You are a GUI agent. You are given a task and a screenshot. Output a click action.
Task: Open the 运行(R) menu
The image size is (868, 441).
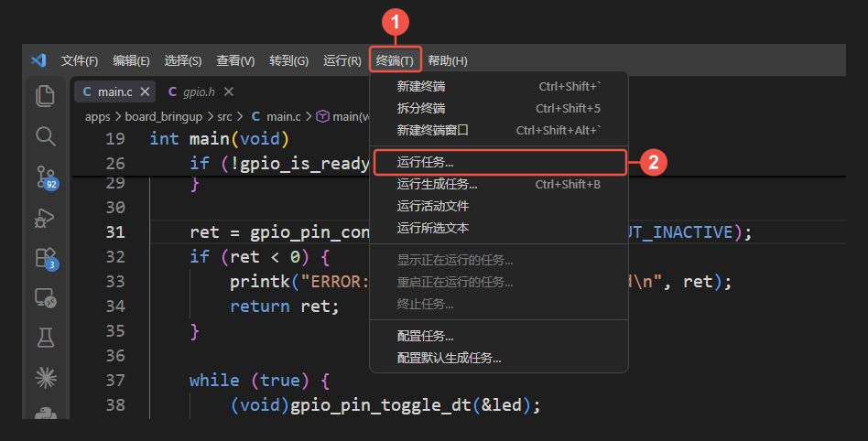[x=342, y=60]
